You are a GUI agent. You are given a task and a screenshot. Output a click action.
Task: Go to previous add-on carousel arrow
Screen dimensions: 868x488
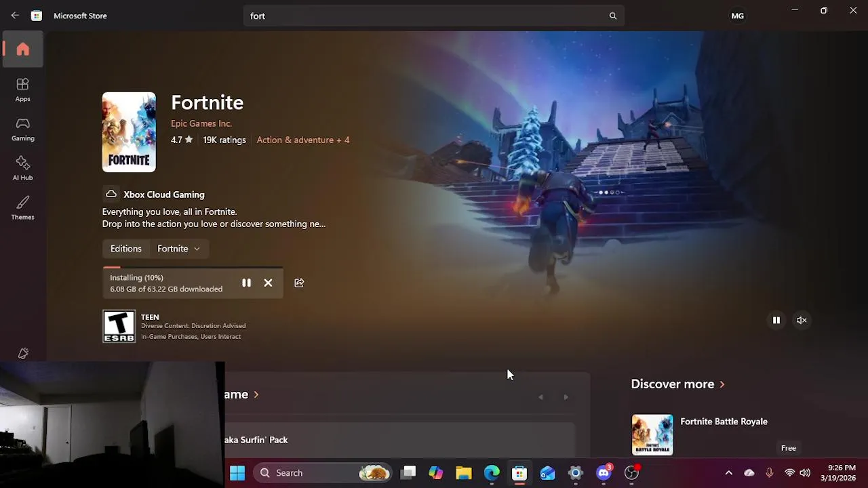click(x=540, y=397)
